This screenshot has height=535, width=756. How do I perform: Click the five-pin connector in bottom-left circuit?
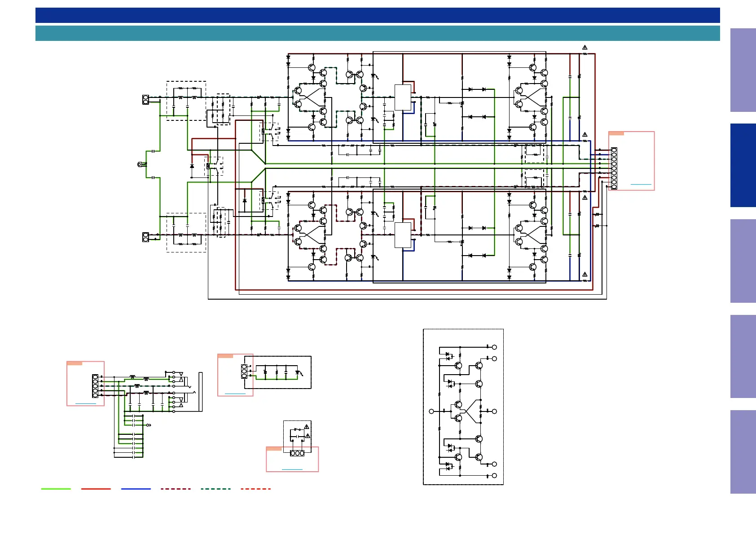coord(95,386)
